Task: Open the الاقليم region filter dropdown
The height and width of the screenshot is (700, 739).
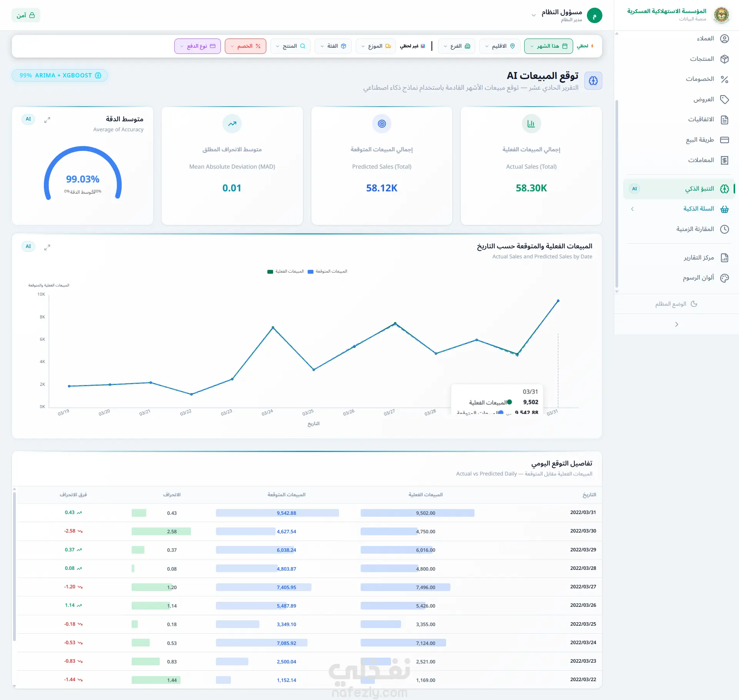Action: tap(500, 46)
